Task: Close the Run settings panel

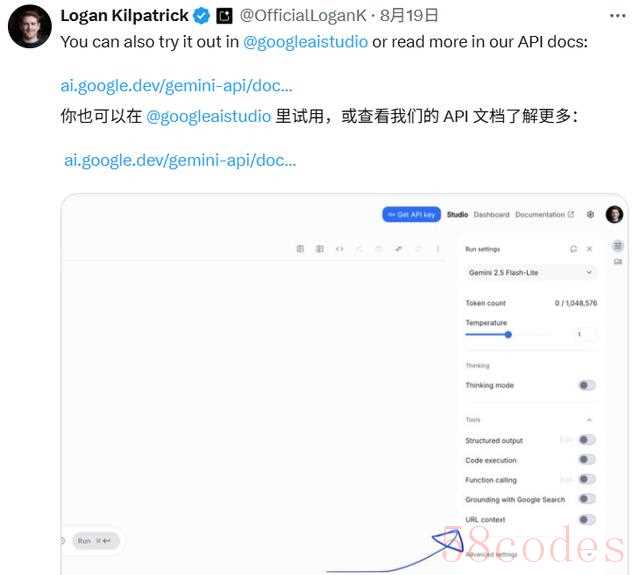Action: (x=589, y=249)
